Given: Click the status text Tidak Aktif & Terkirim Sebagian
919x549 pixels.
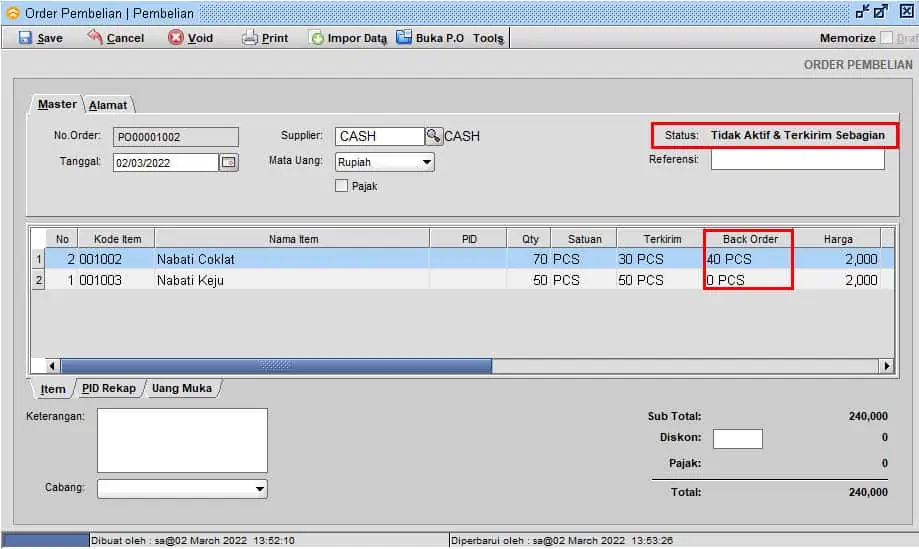Looking at the screenshot, I should tap(798, 135).
